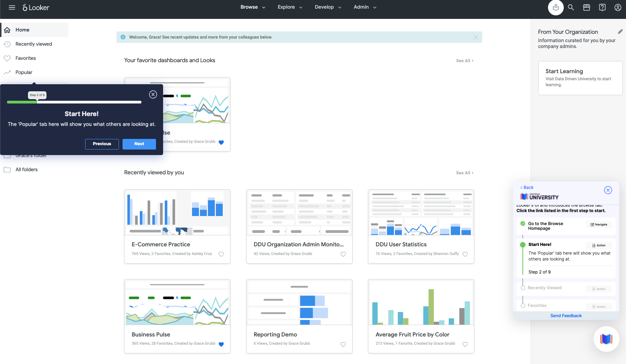Favorite the Reporting Demo heart

coord(343,344)
